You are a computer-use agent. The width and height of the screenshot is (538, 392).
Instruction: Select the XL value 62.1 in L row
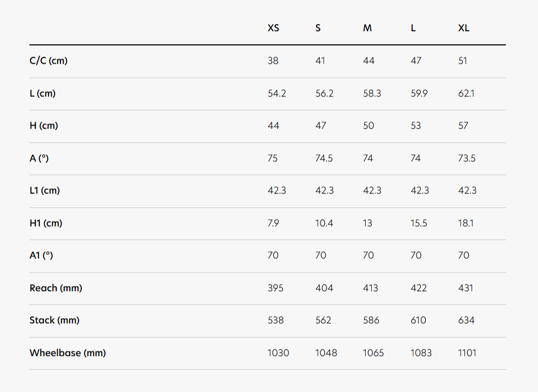click(x=466, y=93)
